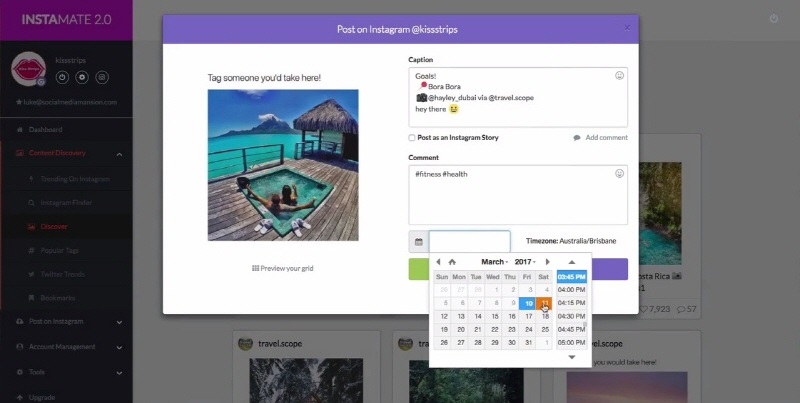This screenshot has height=403, width=800.
Task: Click the purple button right of calendar
Action: click(x=610, y=269)
